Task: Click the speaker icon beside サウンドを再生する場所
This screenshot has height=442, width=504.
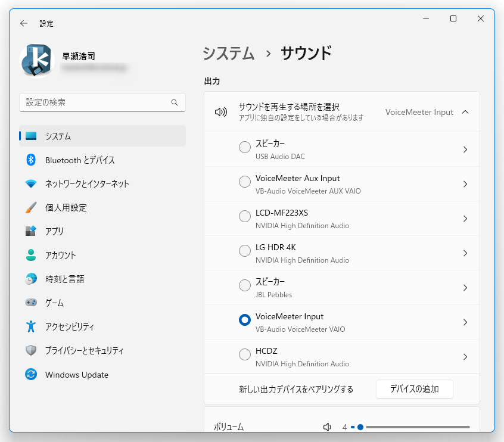Action: 221,112
